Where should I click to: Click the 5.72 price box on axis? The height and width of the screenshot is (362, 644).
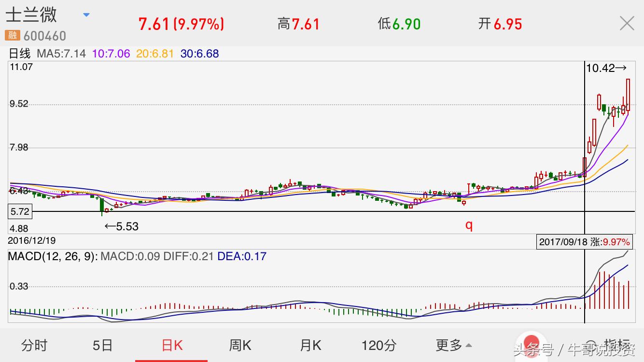pyautogui.click(x=20, y=211)
